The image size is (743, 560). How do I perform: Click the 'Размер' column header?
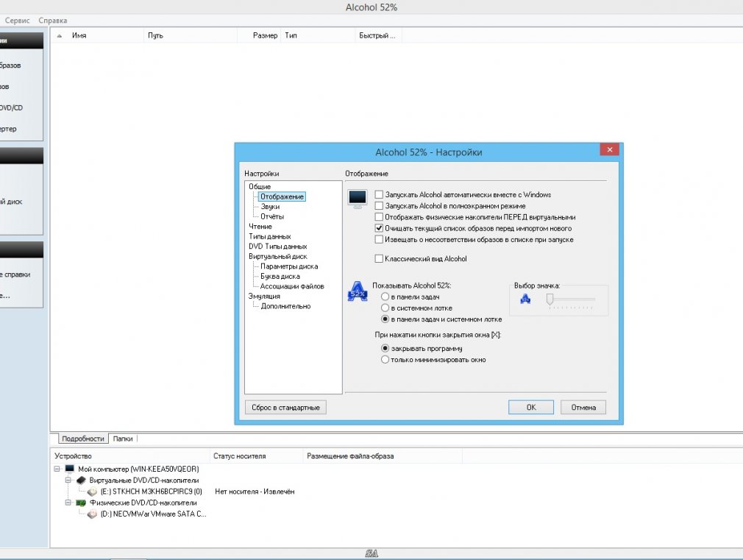click(259, 35)
